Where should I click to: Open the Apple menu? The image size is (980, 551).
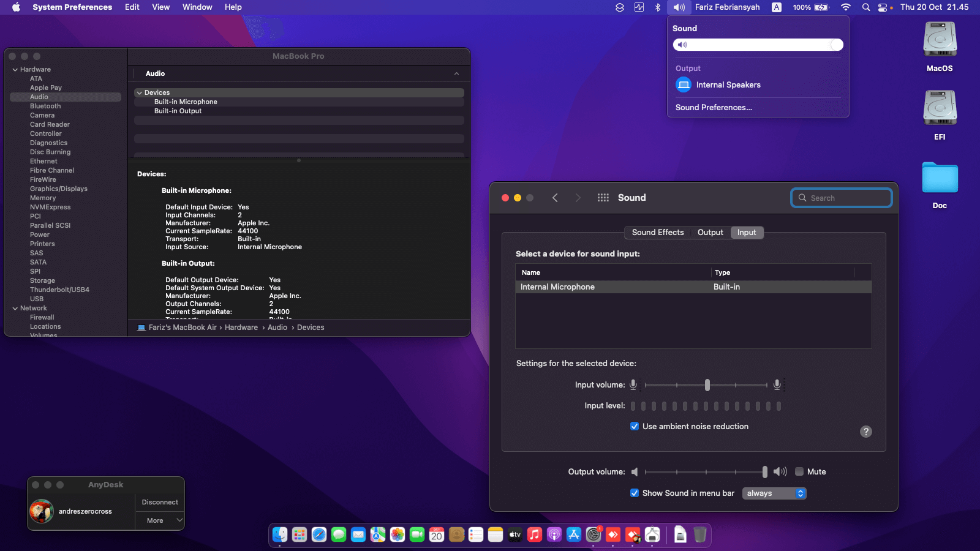[x=17, y=7]
